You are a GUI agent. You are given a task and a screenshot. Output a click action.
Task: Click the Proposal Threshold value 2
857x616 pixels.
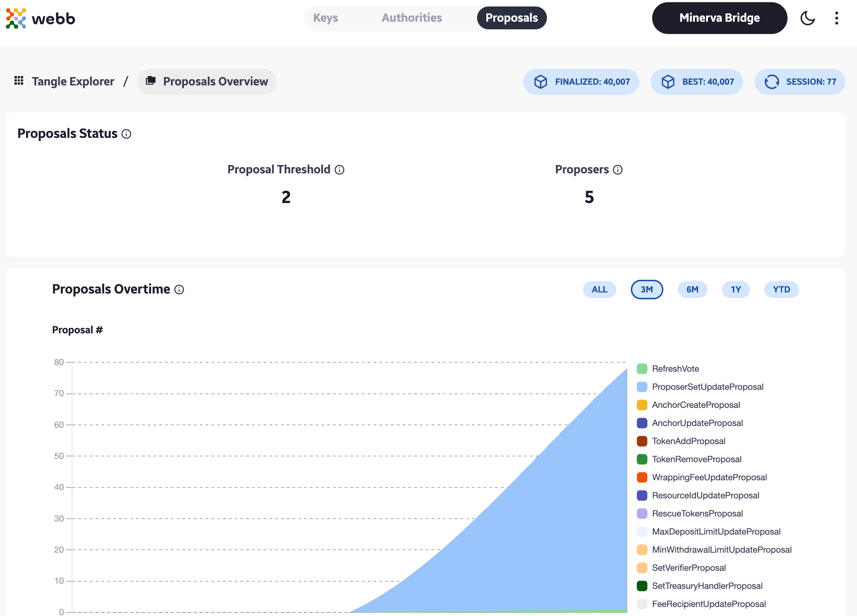(286, 197)
